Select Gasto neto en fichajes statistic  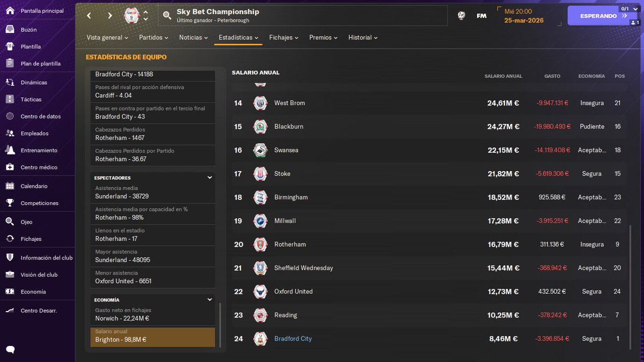click(153, 315)
